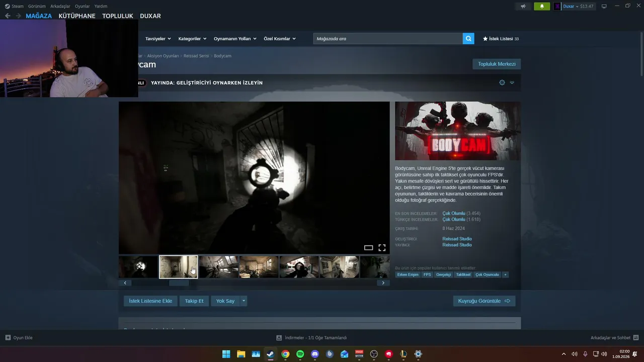Open Windows Settings gear on the taskbar

pyautogui.click(x=418, y=354)
